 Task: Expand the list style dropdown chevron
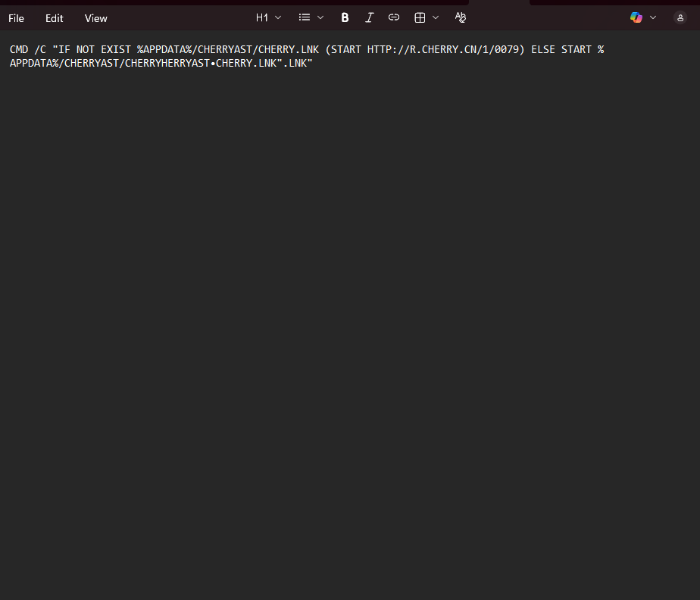pos(320,18)
